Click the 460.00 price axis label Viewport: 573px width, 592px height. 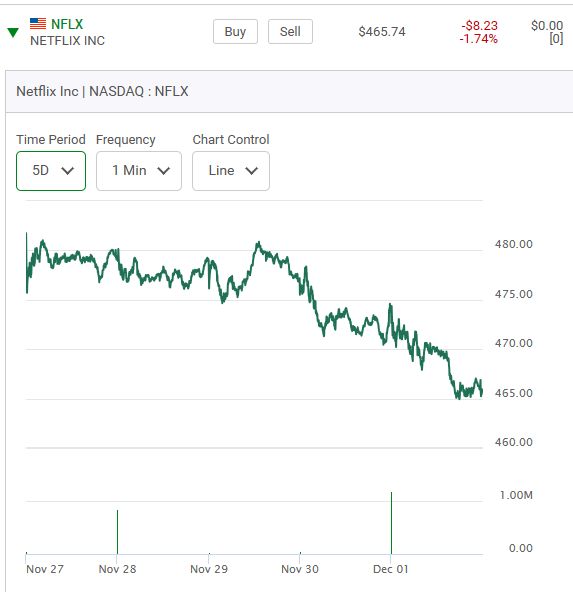pos(514,442)
